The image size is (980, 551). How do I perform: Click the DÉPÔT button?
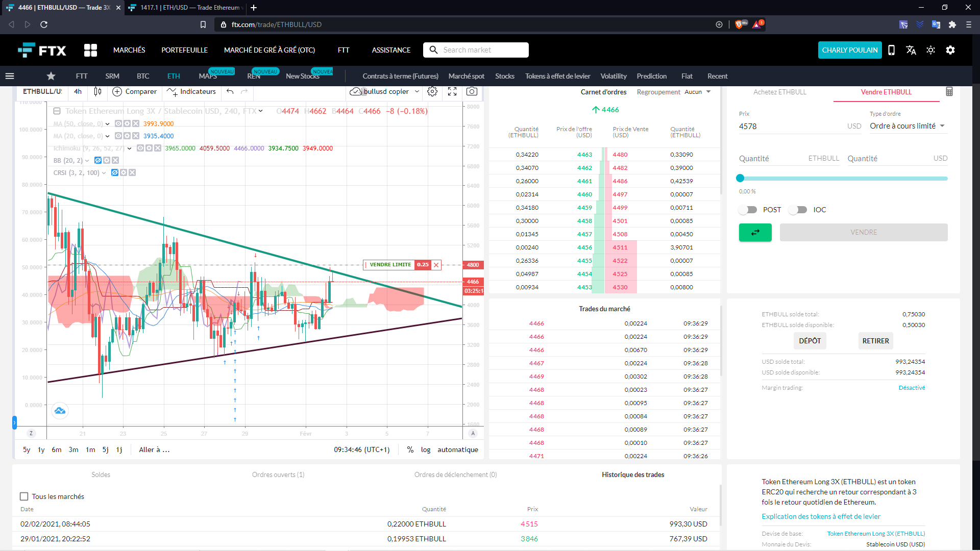tap(810, 341)
